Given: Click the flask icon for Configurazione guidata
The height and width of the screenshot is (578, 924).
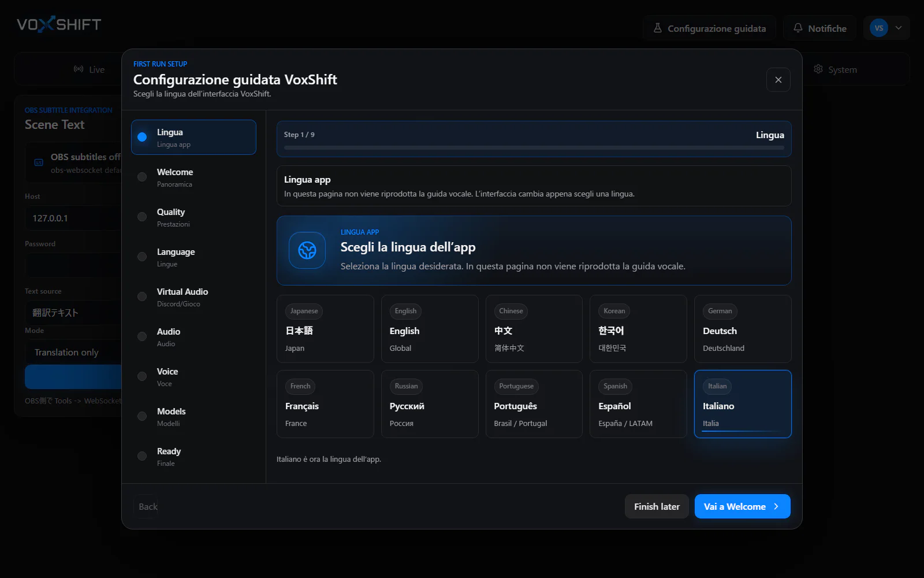Looking at the screenshot, I should [x=657, y=28].
